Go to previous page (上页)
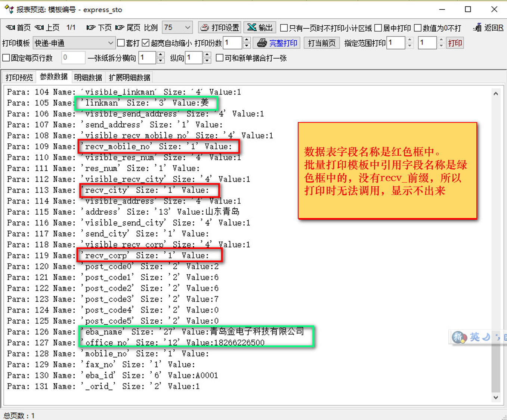The width and height of the screenshot is (507, 420). pos(47,28)
